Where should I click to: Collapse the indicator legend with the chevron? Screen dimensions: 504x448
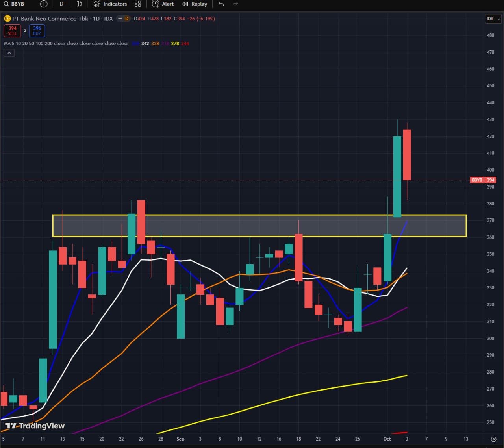coord(9,53)
